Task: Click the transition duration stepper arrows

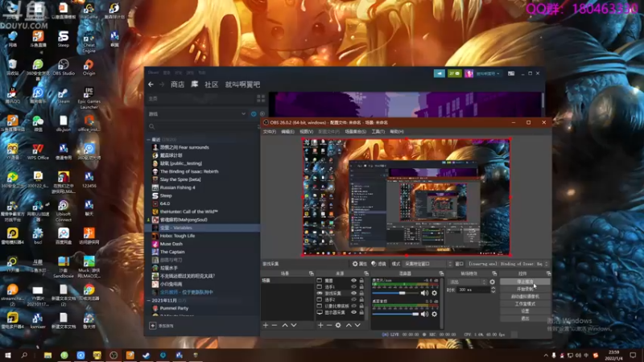Action: click(x=493, y=290)
